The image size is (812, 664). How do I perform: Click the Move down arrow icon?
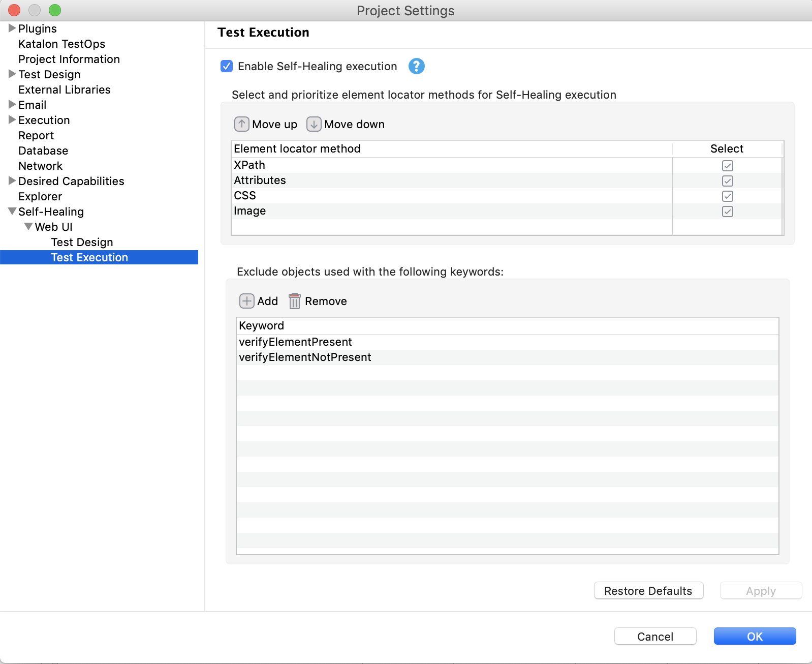click(x=314, y=124)
